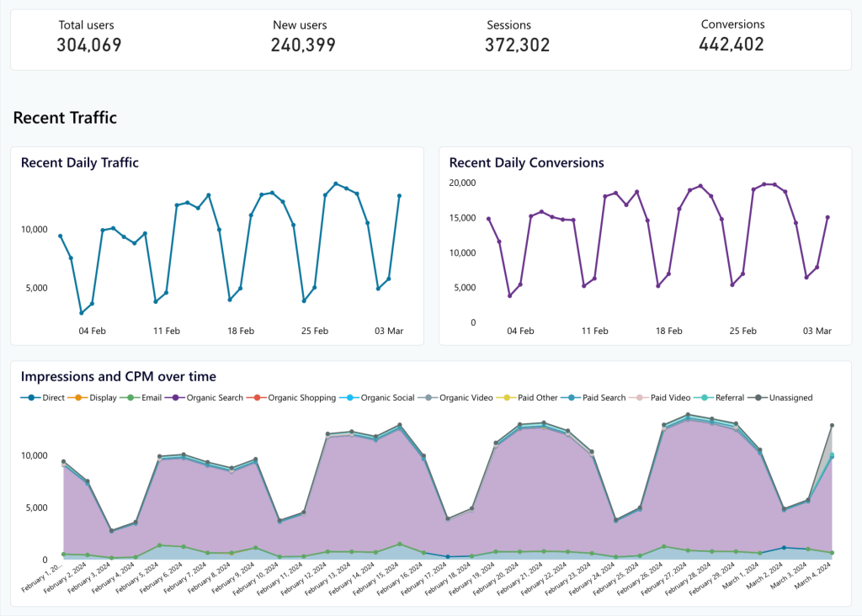Screen dimensions: 862x616
Task: Select the Impressions and CPM over time heading
Action: click(x=119, y=376)
